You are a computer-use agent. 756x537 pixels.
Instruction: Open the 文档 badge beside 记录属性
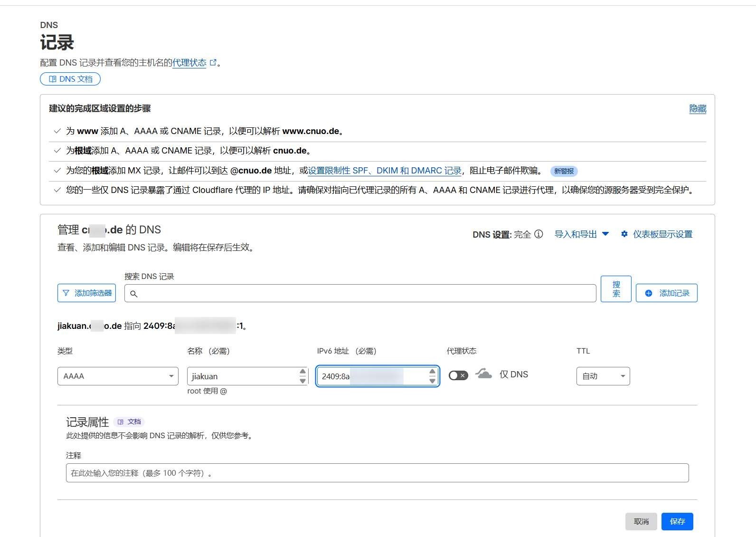pos(129,422)
